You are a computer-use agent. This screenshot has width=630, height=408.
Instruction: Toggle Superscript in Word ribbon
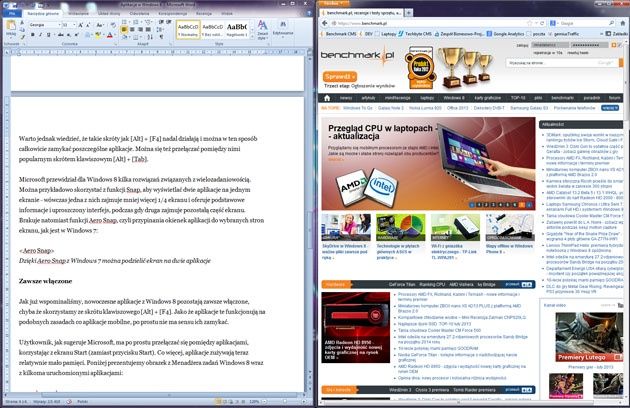(x=76, y=35)
